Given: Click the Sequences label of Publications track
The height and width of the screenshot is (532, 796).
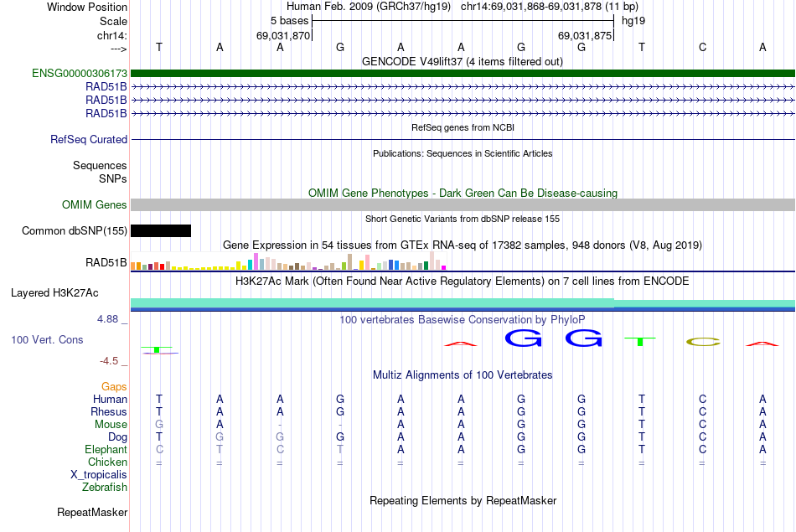Looking at the screenshot, I should pyautogui.click(x=100, y=166).
